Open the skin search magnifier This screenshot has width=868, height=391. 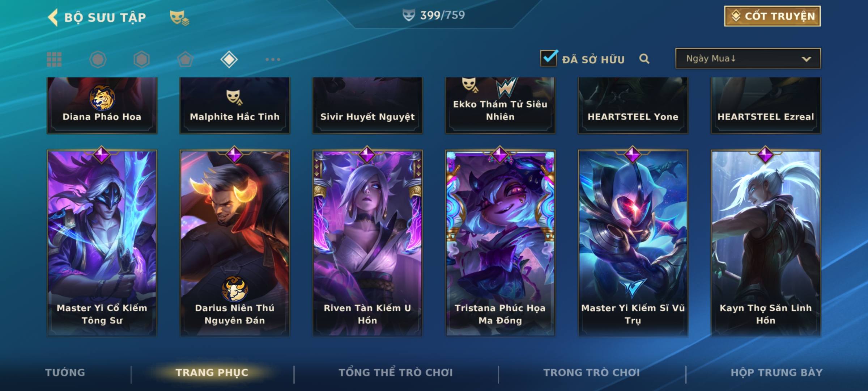(644, 59)
